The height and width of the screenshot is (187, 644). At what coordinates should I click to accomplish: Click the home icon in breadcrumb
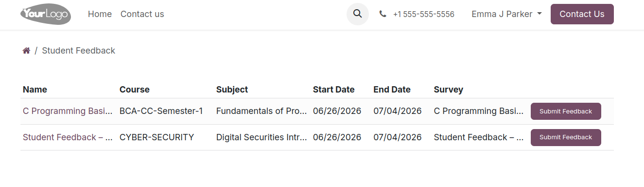click(26, 51)
